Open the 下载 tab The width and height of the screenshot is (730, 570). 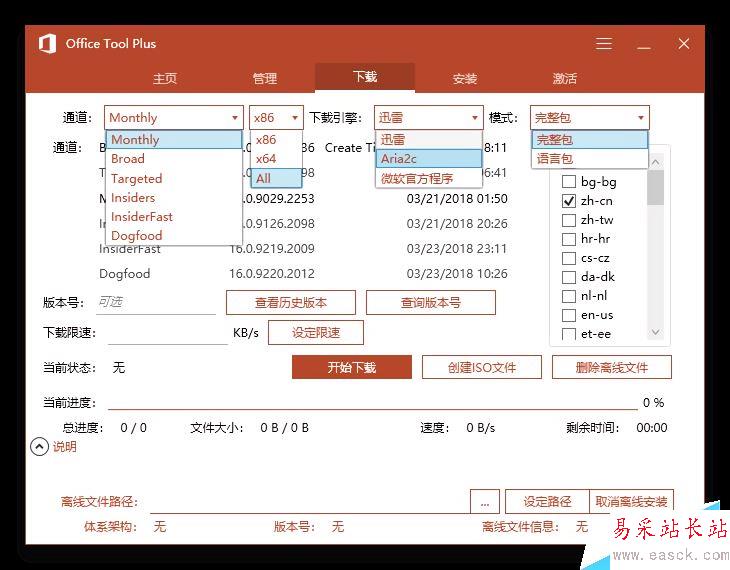pyautogui.click(x=365, y=77)
